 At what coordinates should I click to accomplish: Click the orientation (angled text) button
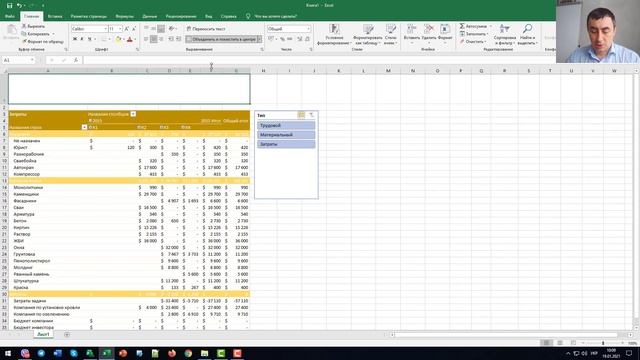click(x=171, y=29)
